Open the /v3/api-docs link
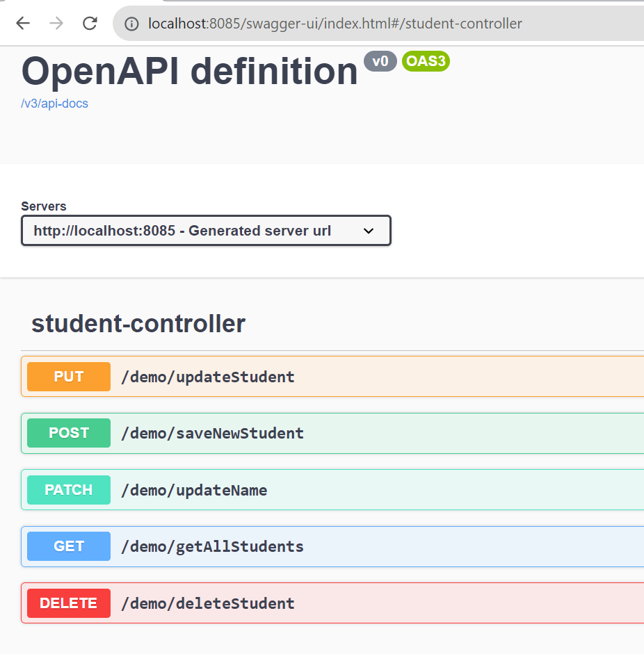Image resolution: width=644 pixels, height=654 pixels. (x=54, y=104)
